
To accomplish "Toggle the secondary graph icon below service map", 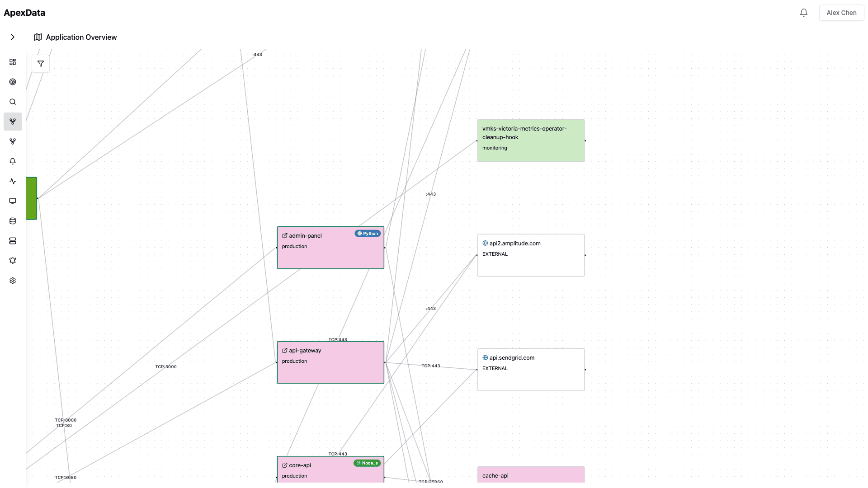I will pos(13,141).
